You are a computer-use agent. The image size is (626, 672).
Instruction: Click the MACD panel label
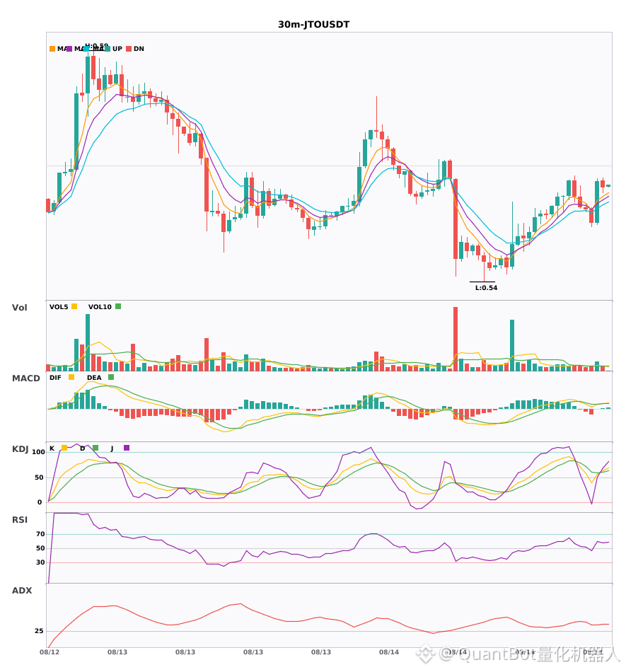coord(25,378)
